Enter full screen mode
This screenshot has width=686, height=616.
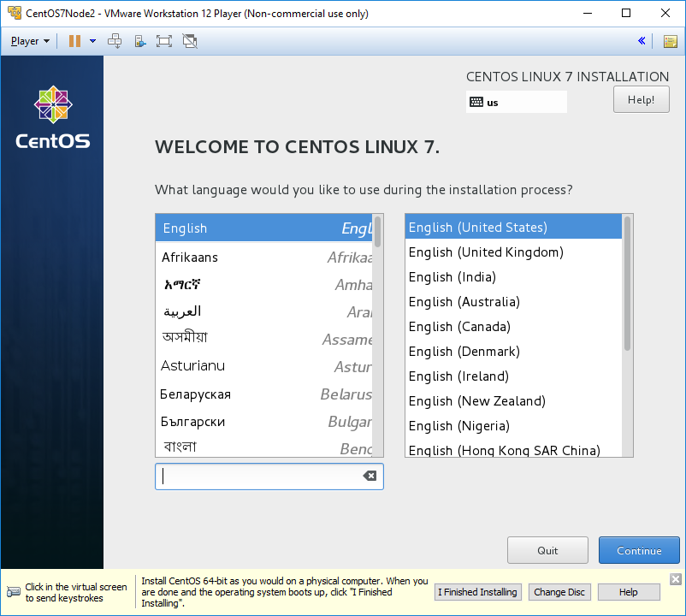coord(162,40)
